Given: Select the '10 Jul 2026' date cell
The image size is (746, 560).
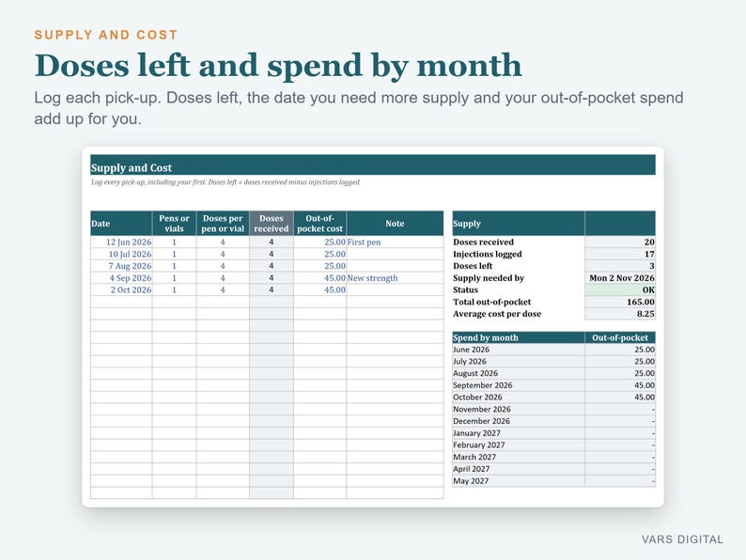Looking at the screenshot, I should click(x=121, y=254).
